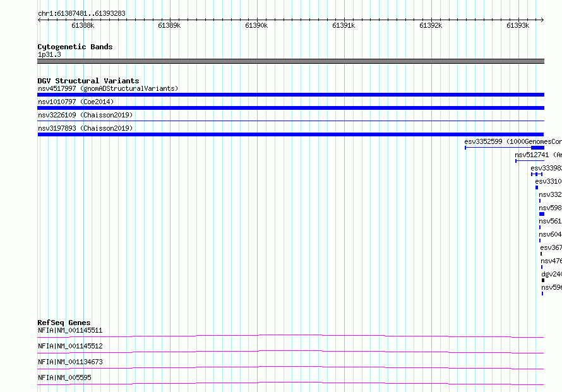Open NFIA|NM_001145511 transcript label

tap(70, 330)
